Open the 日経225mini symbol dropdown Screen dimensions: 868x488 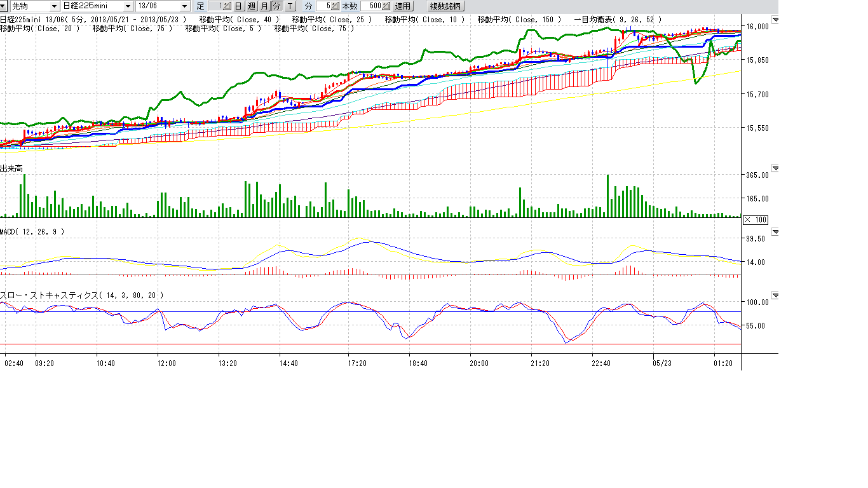coord(128,6)
